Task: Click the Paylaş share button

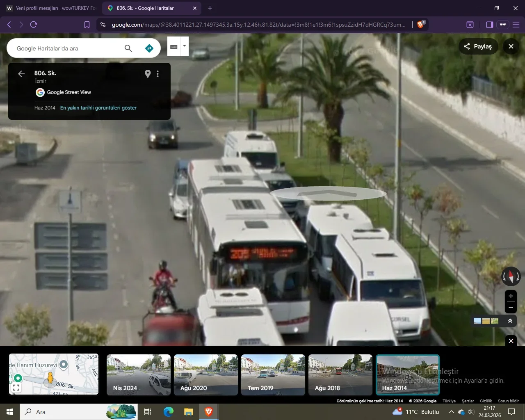Action: point(478,46)
